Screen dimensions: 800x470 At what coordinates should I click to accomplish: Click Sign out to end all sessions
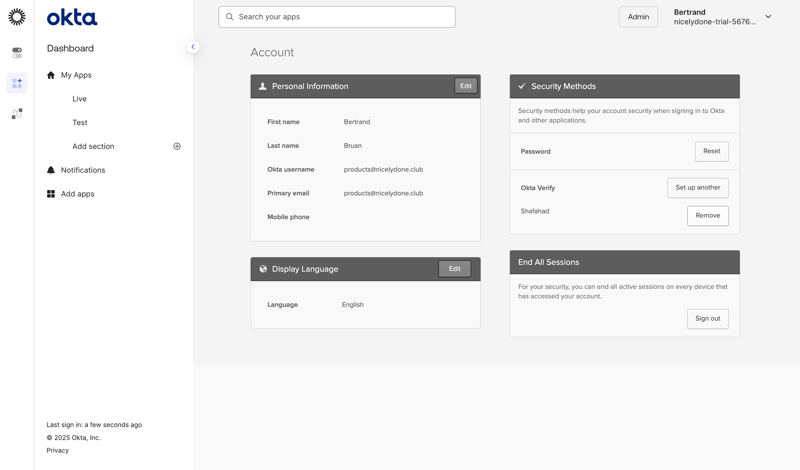tap(708, 318)
